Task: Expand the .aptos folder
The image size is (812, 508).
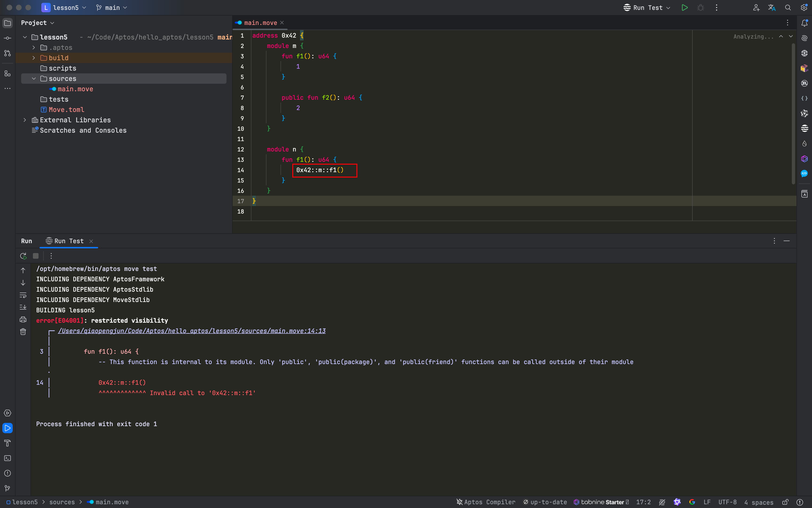Action: tap(34, 47)
